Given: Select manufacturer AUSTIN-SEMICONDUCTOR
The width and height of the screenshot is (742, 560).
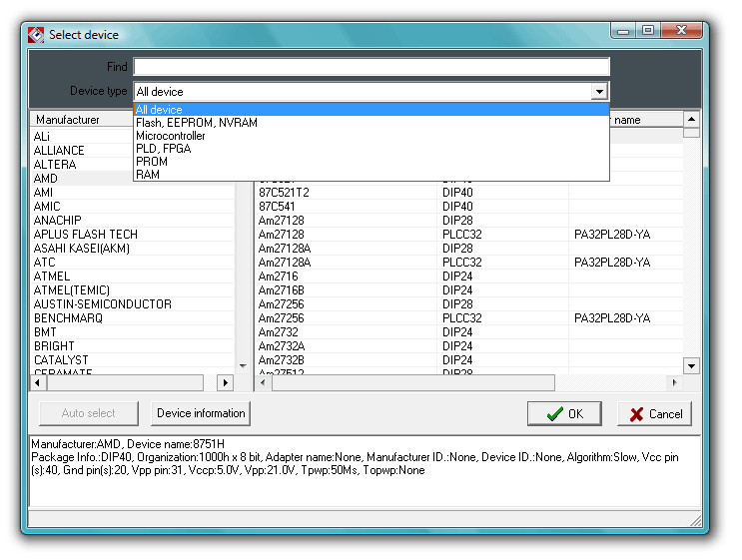Looking at the screenshot, I should point(133,304).
